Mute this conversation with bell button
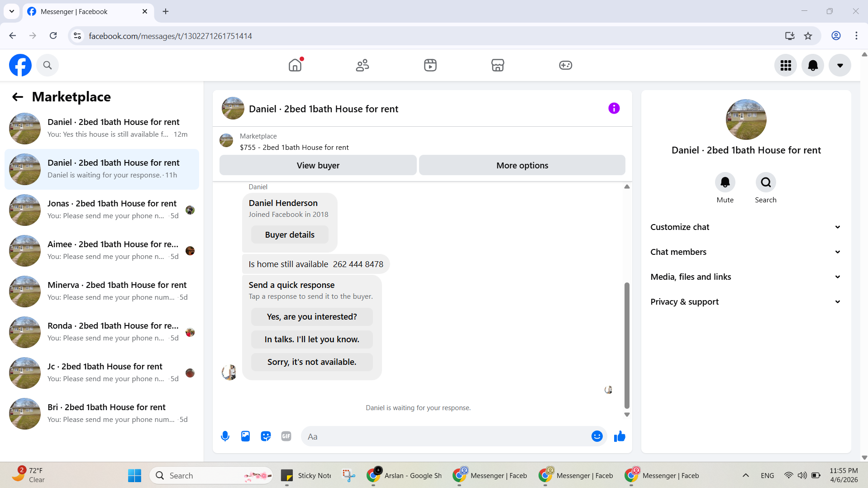 pos(725,182)
